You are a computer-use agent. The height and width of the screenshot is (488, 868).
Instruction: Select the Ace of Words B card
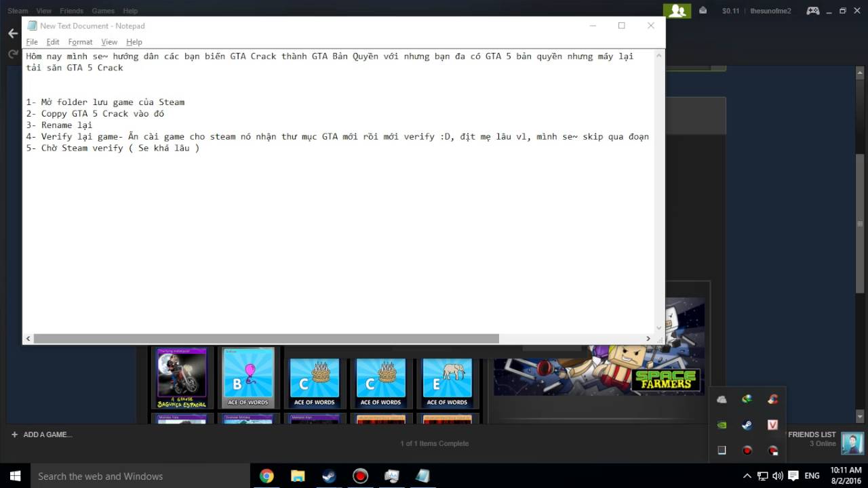pyautogui.click(x=248, y=378)
